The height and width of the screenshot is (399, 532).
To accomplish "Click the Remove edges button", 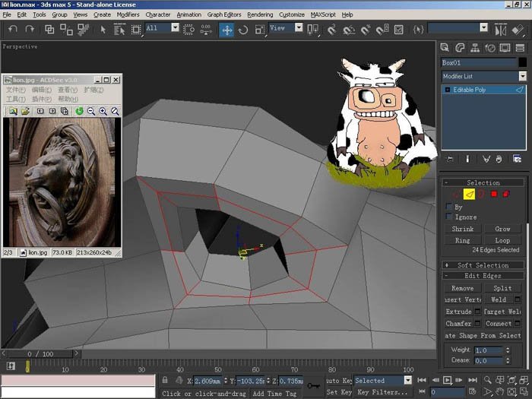I will (x=463, y=288).
